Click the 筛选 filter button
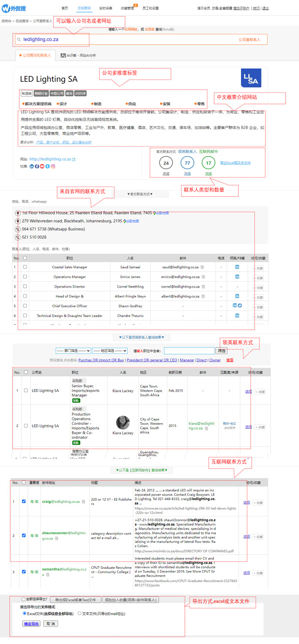Screen dimensions: 299x644 click(x=222, y=351)
